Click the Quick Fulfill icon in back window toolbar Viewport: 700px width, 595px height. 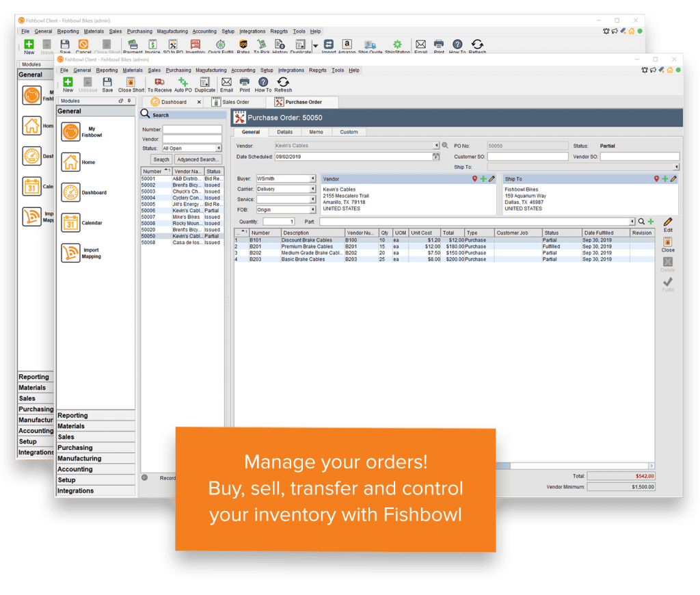click(221, 47)
